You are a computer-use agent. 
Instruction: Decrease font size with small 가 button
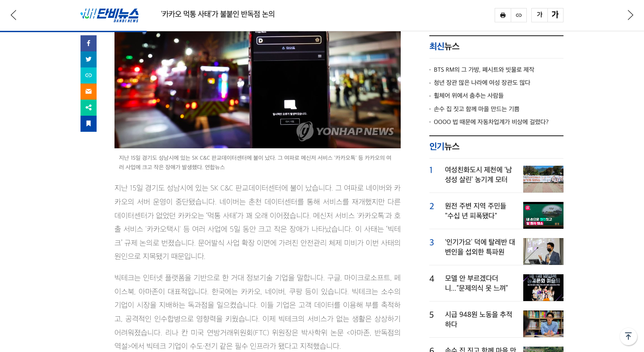point(539,15)
